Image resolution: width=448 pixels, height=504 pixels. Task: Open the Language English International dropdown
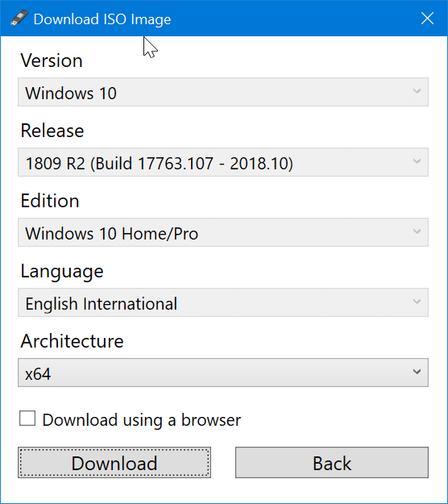pyautogui.click(x=223, y=302)
